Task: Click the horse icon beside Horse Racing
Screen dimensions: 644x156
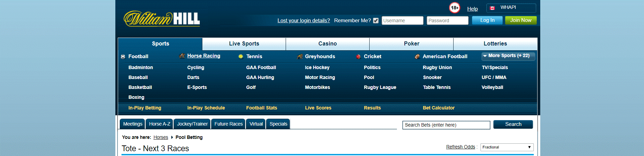Action: pos(182,56)
